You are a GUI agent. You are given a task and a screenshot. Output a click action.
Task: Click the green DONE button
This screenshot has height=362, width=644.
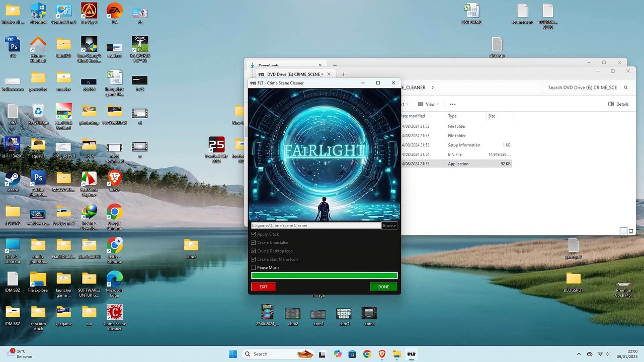click(x=383, y=287)
